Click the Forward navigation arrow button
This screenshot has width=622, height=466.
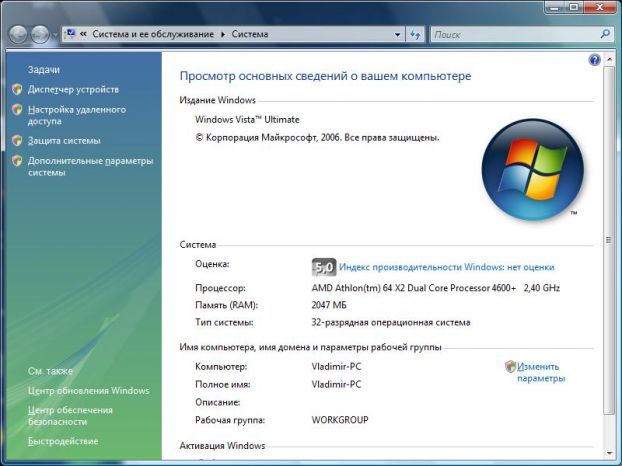coord(40,35)
